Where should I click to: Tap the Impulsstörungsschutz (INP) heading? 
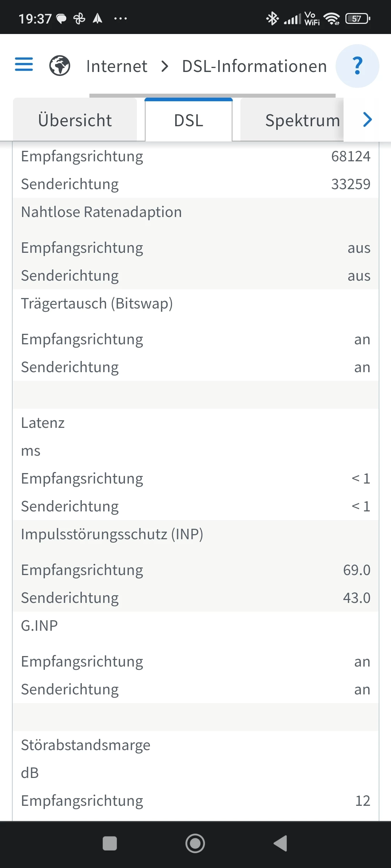112,534
